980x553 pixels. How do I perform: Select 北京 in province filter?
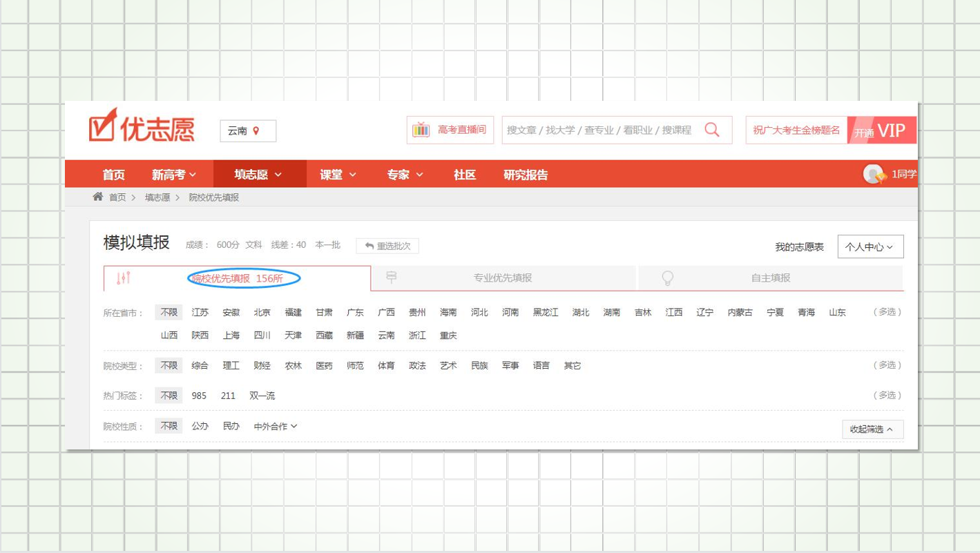pos(262,313)
